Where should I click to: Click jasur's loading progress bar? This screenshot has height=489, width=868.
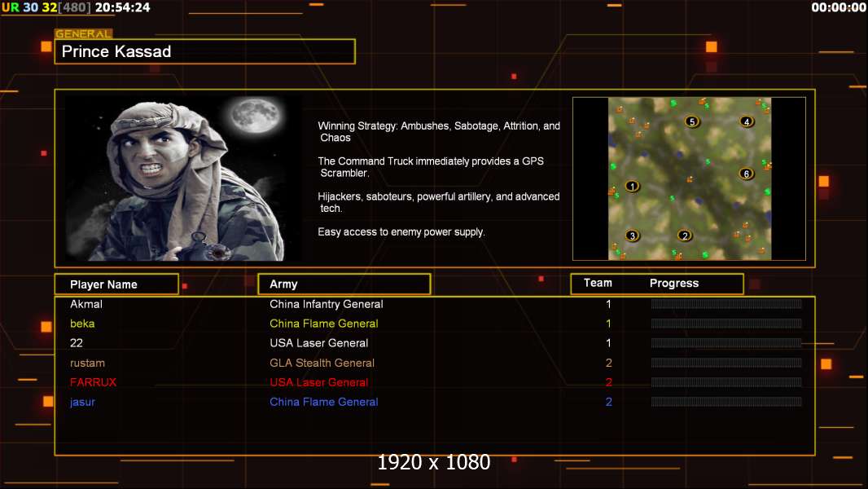[726, 402]
